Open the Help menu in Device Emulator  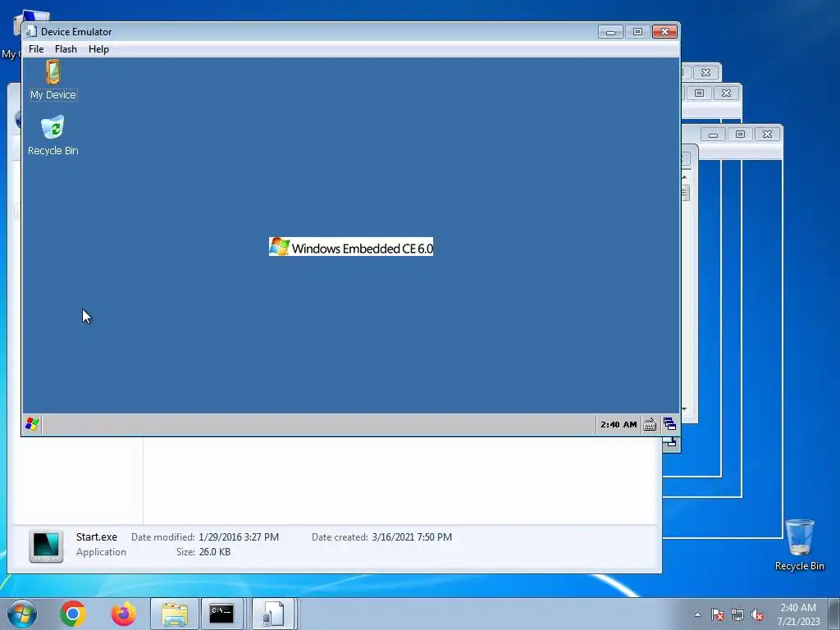coord(98,48)
